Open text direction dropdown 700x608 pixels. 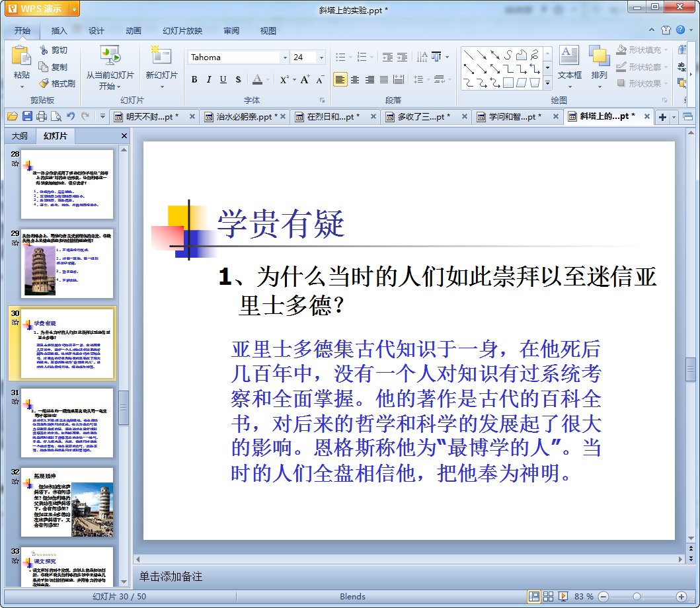(x=447, y=57)
